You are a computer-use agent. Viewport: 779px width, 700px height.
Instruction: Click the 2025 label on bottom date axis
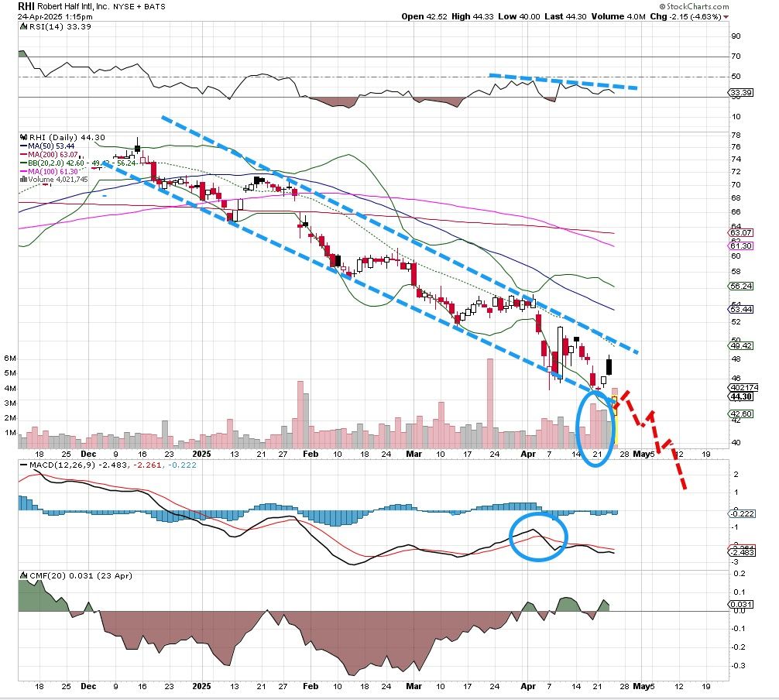pos(201,686)
